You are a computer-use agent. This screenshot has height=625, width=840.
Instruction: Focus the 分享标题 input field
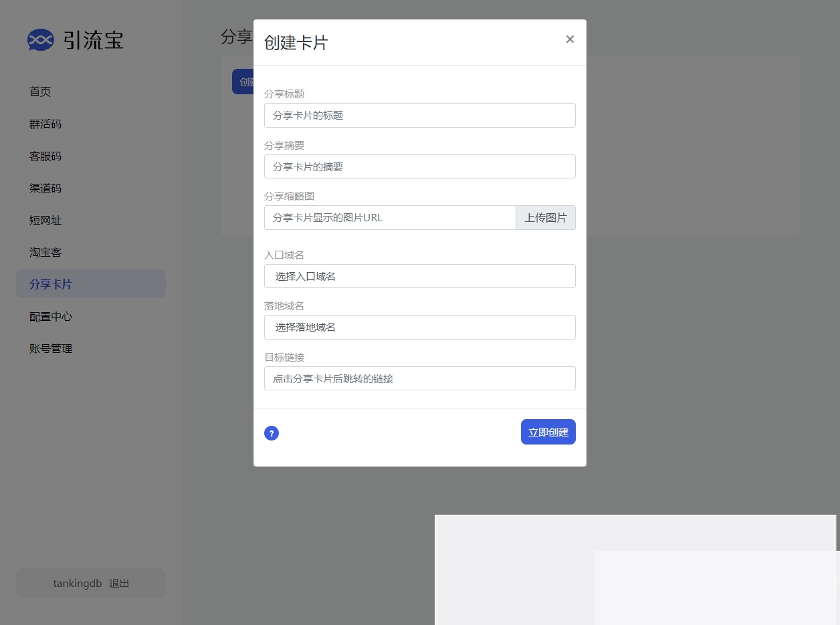pos(419,115)
